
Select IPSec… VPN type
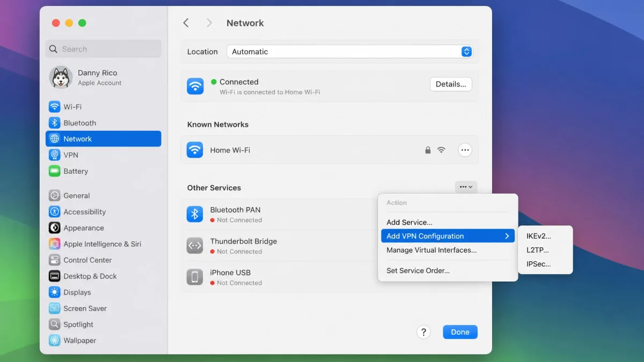coord(539,264)
